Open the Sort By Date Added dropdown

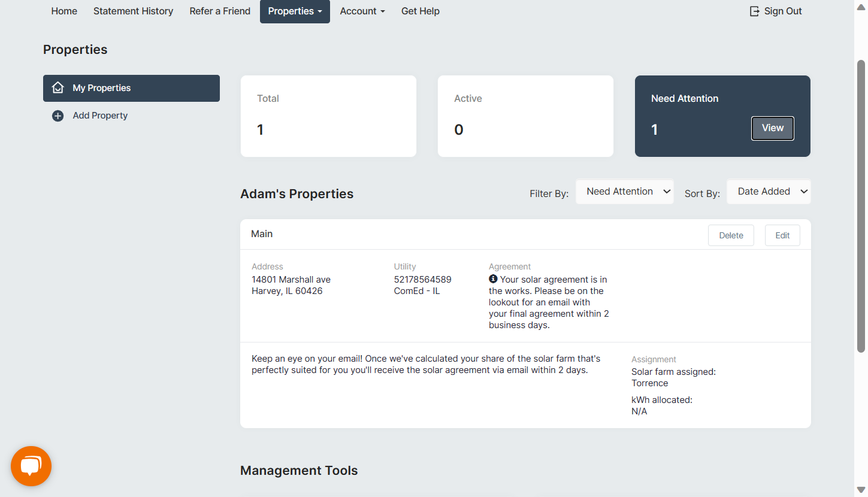coord(769,192)
